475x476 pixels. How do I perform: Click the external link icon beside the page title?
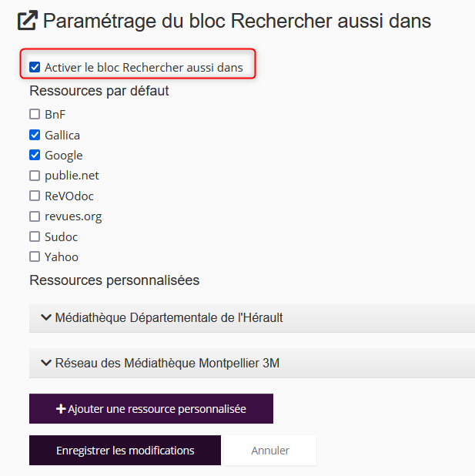coord(28,22)
